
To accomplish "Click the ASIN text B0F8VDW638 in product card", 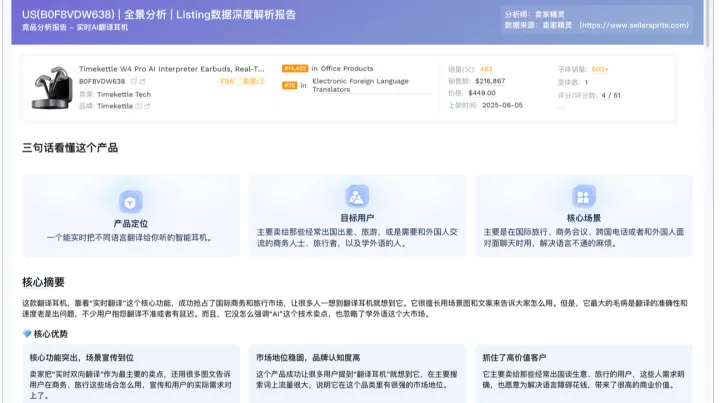I will 102,81.
